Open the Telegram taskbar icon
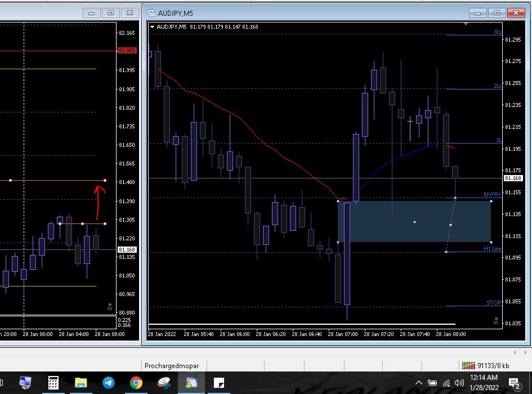The height and width of the screenshot is (394, 532). (x=109, y=383)
